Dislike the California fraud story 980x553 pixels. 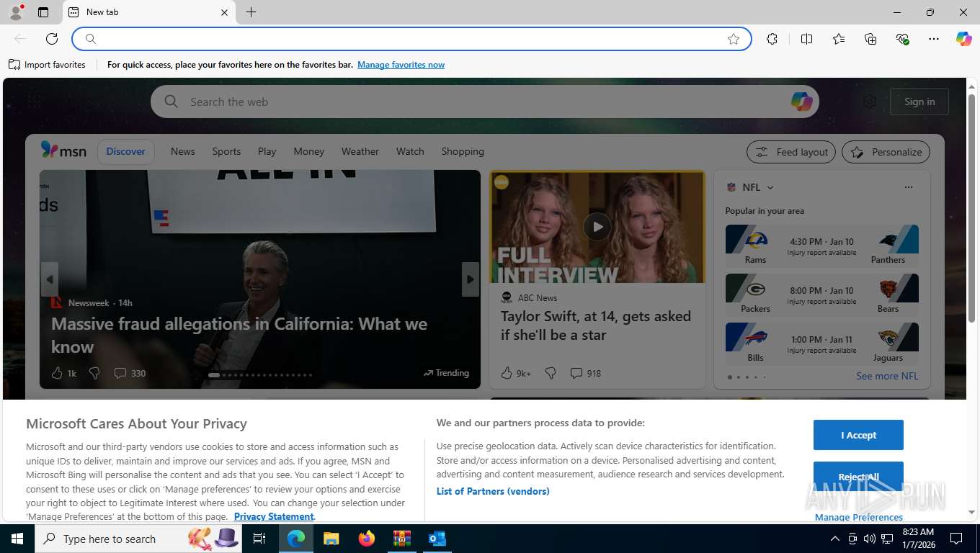coord(94,373)
